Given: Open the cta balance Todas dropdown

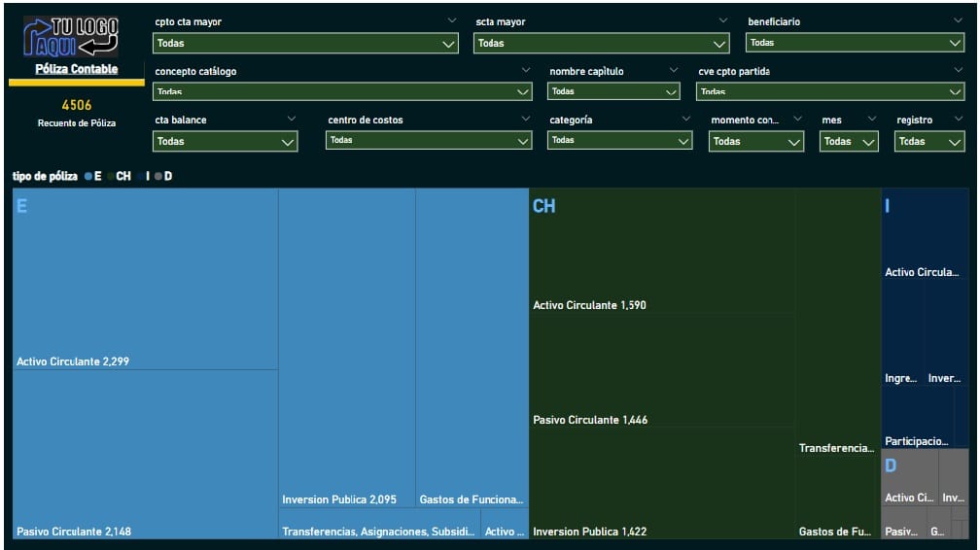Looking at the screenshot, I should pos(225,141).
